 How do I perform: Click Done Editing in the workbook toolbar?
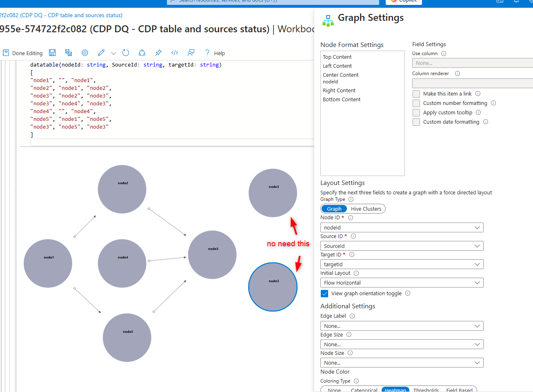22,53
